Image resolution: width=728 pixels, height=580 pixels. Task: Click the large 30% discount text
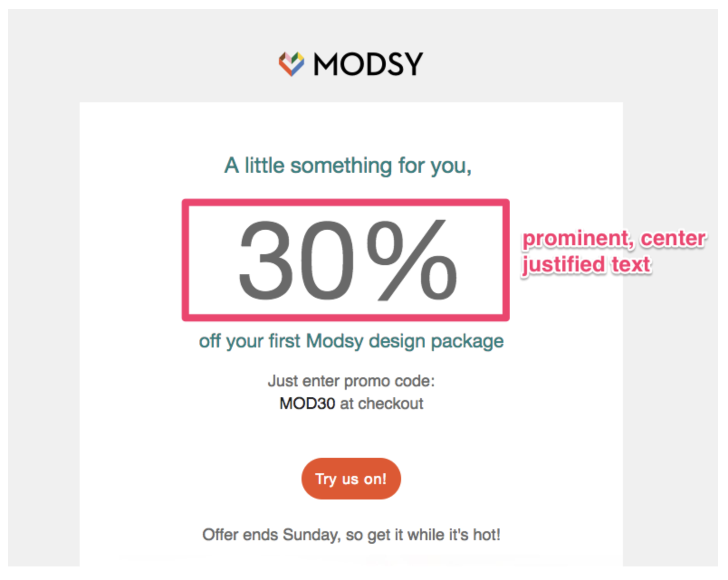tap(348, 260)
